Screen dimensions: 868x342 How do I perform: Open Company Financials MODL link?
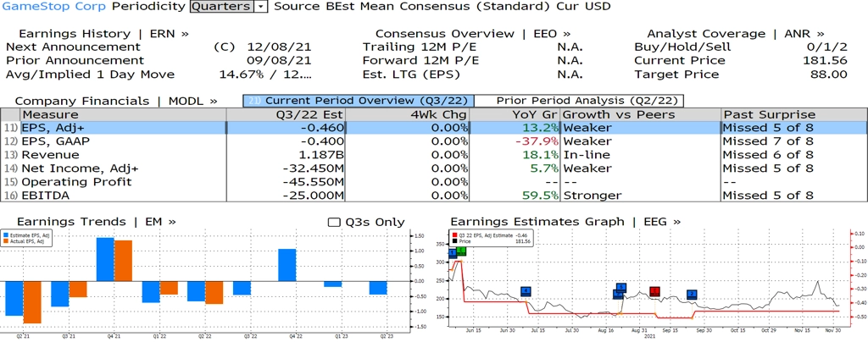coord(116,101)
